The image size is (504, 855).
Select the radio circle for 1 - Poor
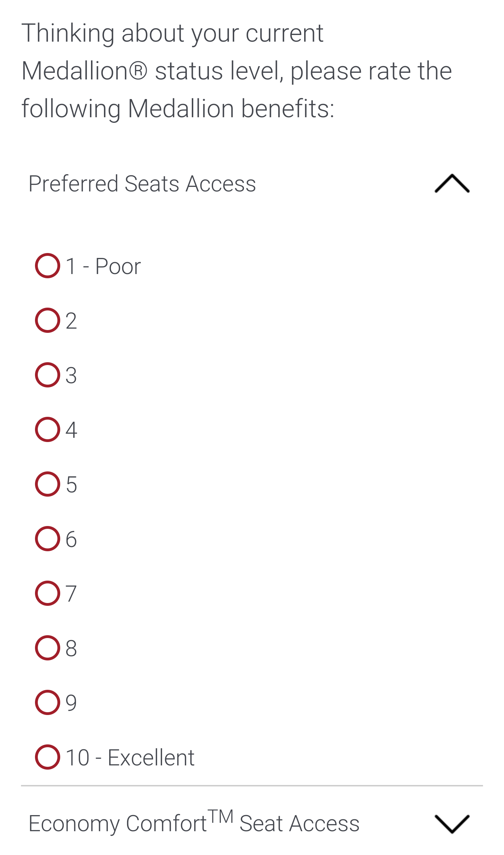(48, 266)
